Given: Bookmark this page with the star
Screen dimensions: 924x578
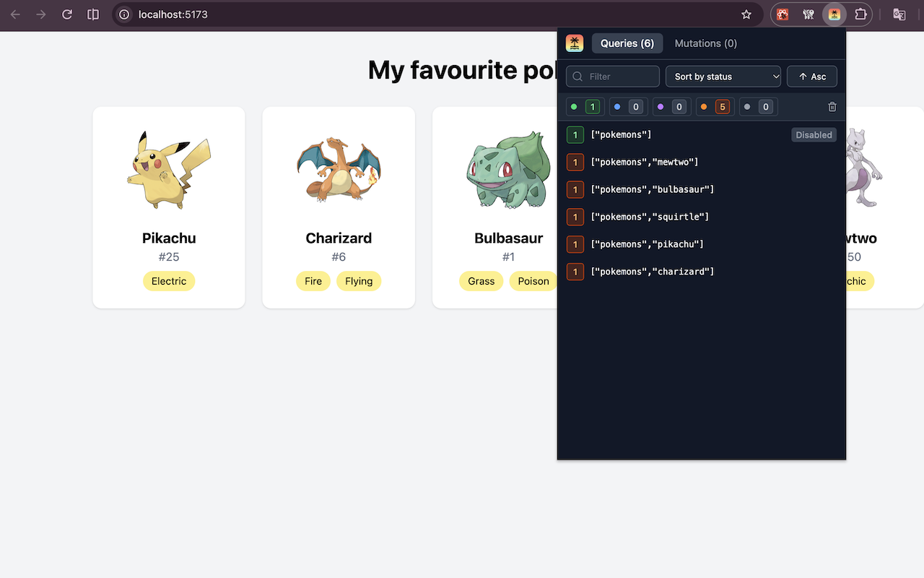Looking at the screenshot, I should tap(746, 14).
